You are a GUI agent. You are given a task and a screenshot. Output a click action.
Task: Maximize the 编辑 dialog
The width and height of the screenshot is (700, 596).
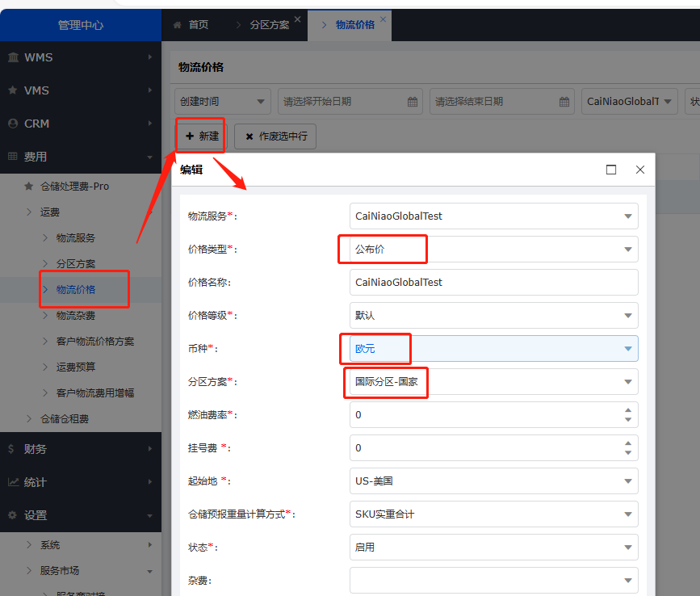click(611, 170)
